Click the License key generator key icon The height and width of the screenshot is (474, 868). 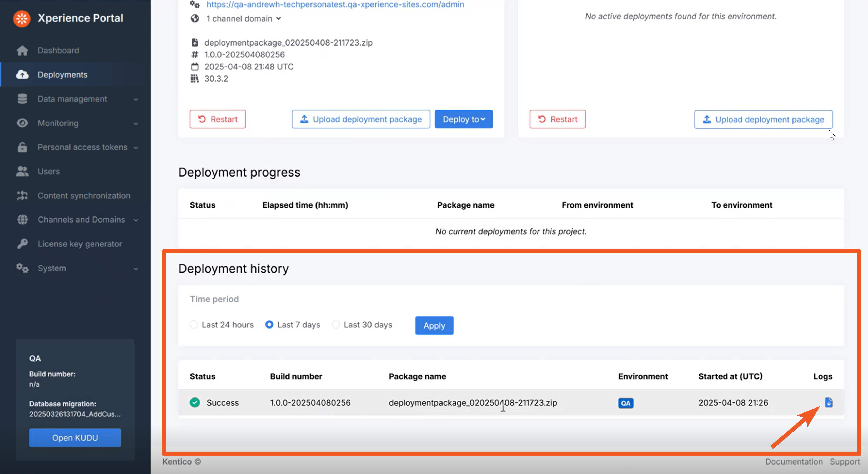(22, 244)
